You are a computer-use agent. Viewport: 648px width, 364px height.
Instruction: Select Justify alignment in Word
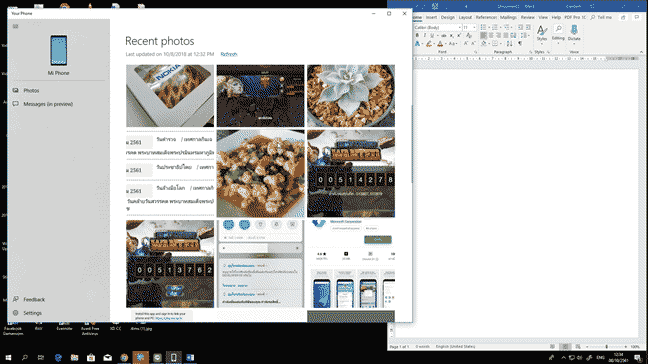point(505,36)
